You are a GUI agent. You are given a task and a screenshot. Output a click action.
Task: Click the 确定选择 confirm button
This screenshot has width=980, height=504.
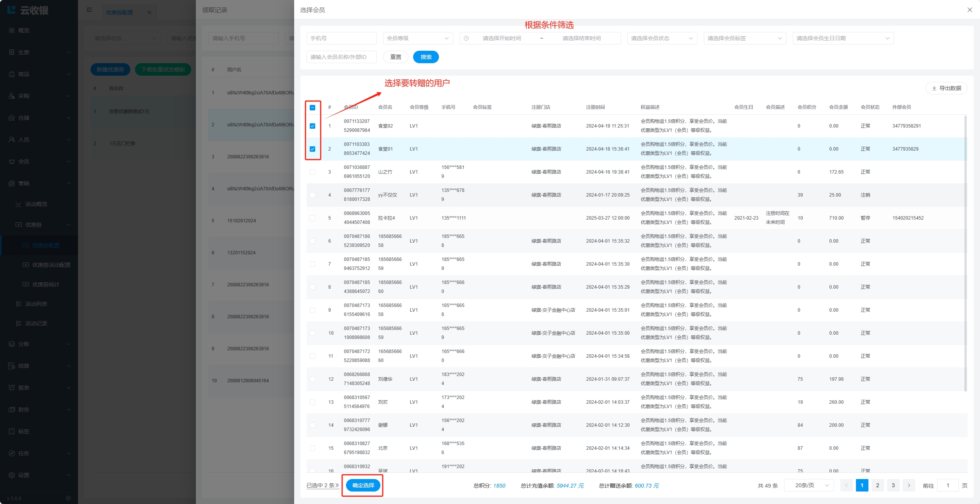click(363, 485)
